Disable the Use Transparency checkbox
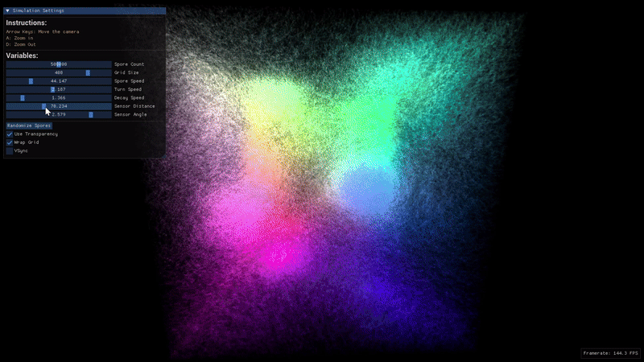Image resolution: width=644 pixels, height=362 pixels. click(10, 134)
